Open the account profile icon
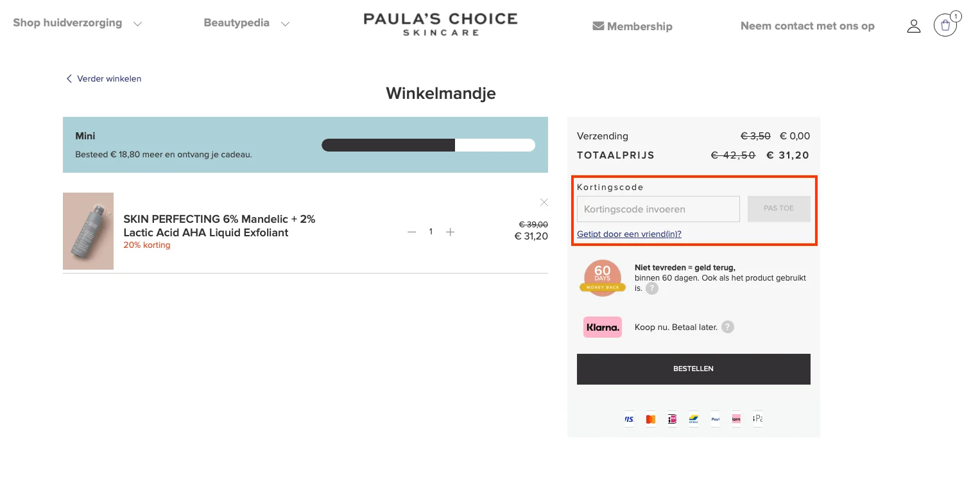The height and width of the screenshot is (479, 980). click(x=913, y=26)
